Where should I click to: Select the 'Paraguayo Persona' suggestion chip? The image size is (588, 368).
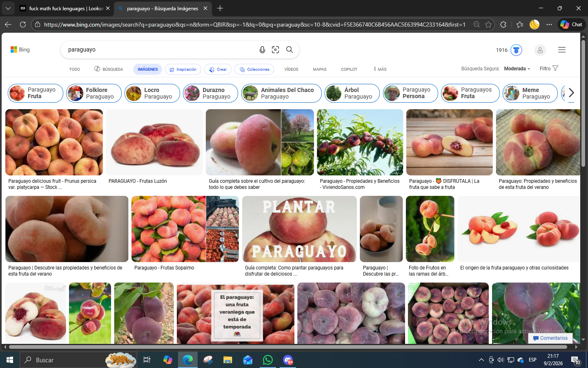coord(410,93)
